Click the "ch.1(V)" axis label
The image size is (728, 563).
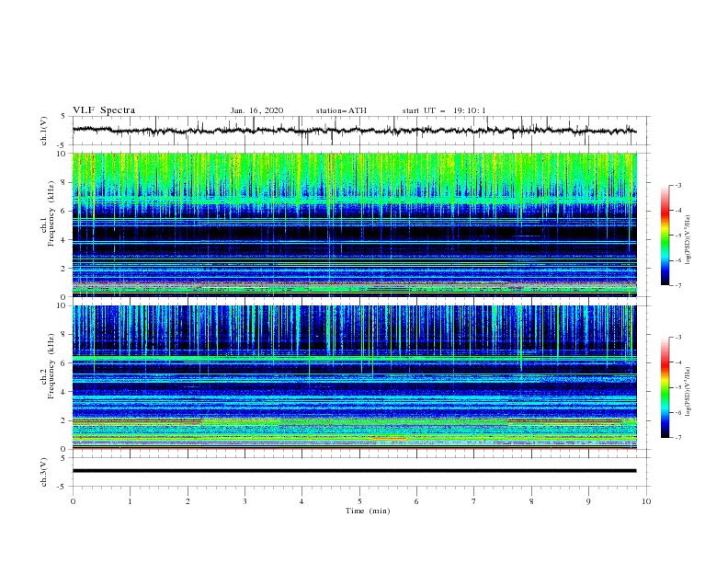pos(43,131)
